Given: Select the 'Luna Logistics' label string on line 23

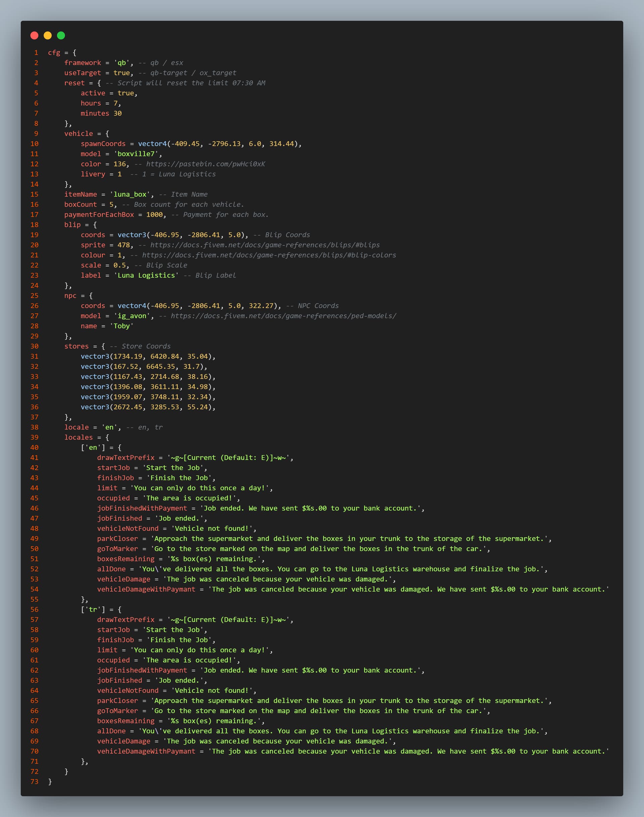Looking at the screenshot, I should click(x=146, y=275).
